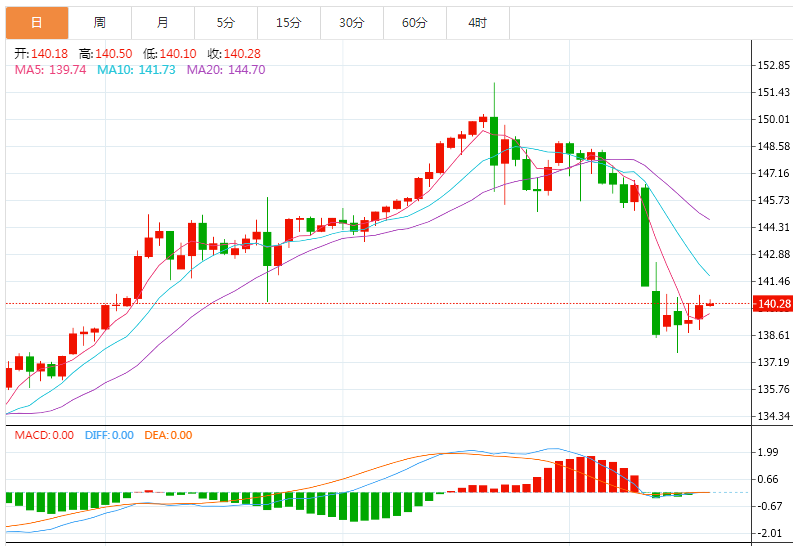
Task: Open the 15分 timeframe tab
Action: 289,23
